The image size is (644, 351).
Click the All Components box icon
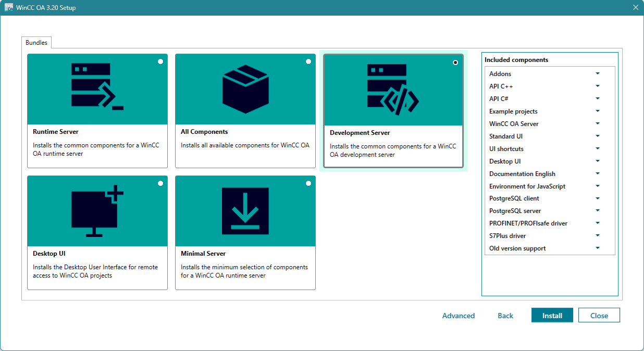point(245,86)
